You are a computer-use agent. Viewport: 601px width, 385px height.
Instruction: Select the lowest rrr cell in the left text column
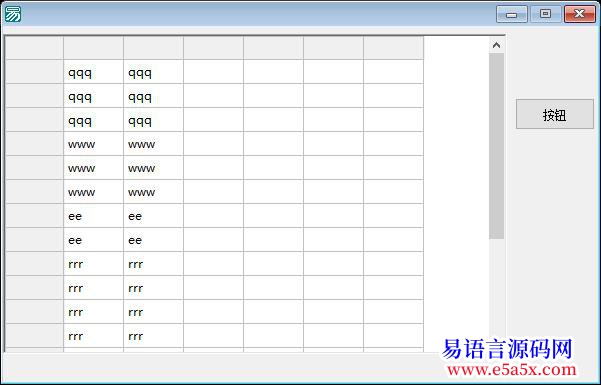[94, 336]
